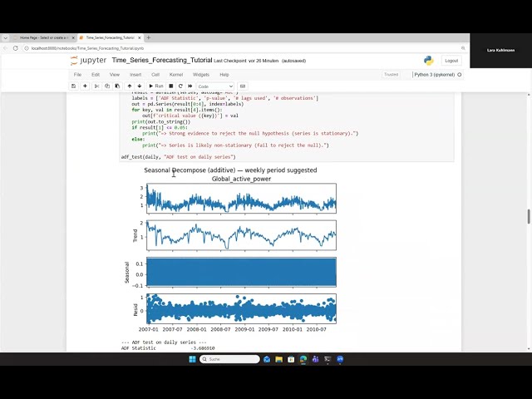The image size is (532, 399).
Task: Move selected cell up arrow
Action: click(130, 86)
